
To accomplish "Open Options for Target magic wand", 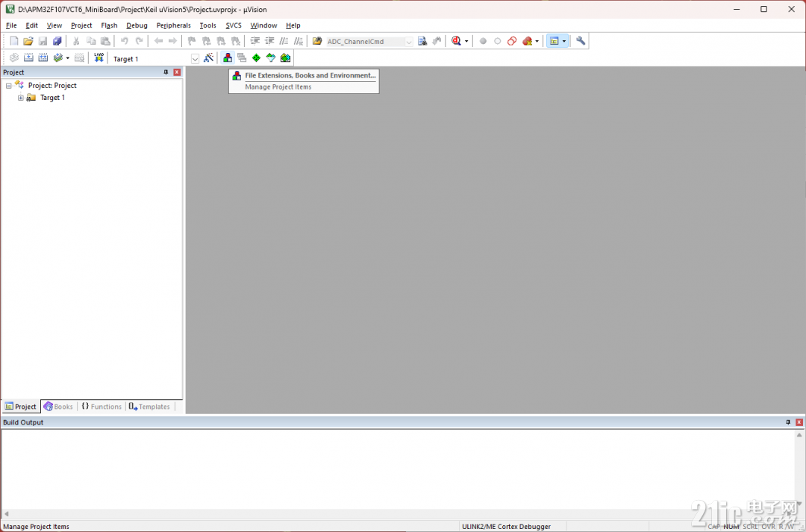I will tap(208, 58).
